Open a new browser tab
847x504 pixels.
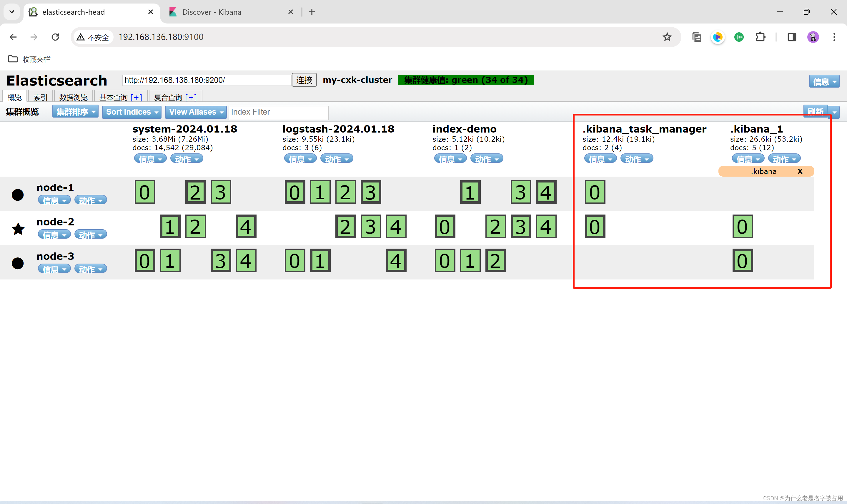point(312,12)
